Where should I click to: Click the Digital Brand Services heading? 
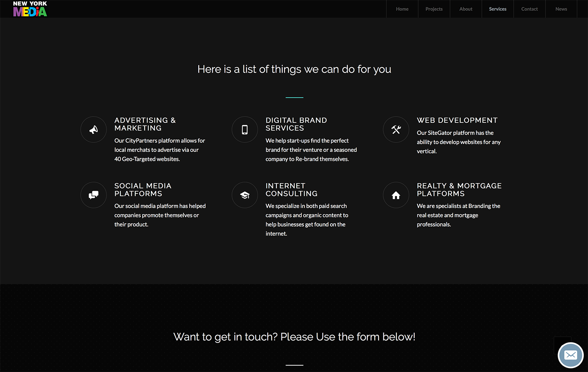point(296,124)
